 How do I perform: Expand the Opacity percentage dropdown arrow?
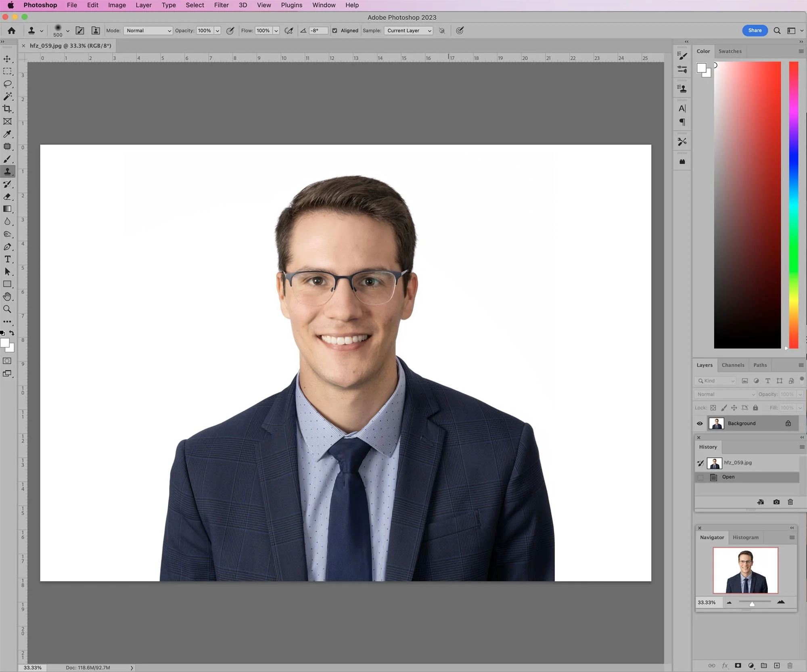[217, 31]
